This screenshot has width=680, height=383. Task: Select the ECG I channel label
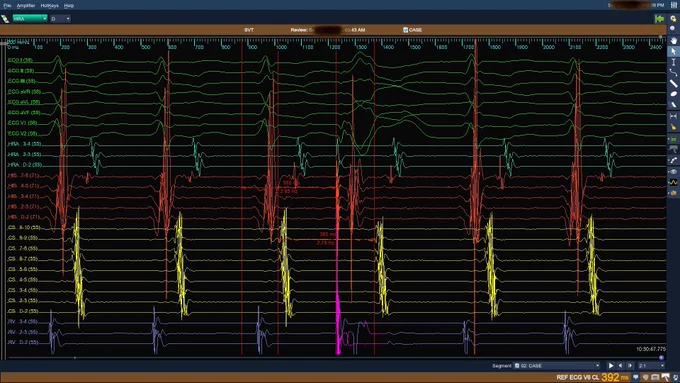[x=20, y=60]
